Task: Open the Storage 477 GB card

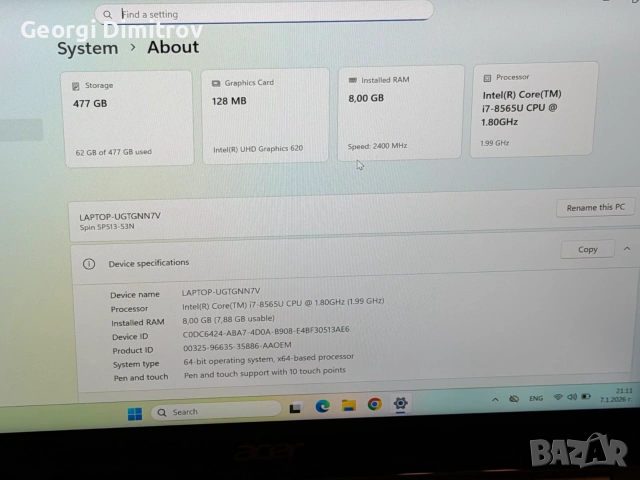Action: 128,118
